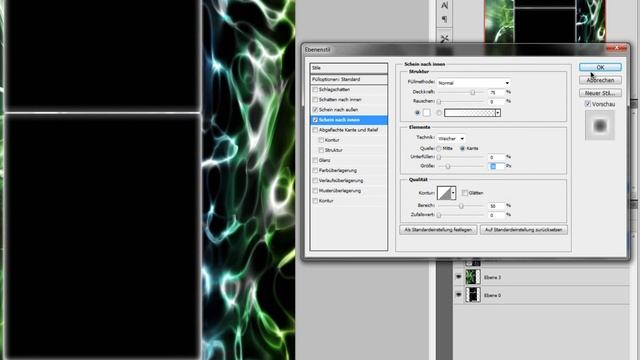Open gradient picker dropdown arrow
The image size is (640, 360).
[x=498, y=113]
